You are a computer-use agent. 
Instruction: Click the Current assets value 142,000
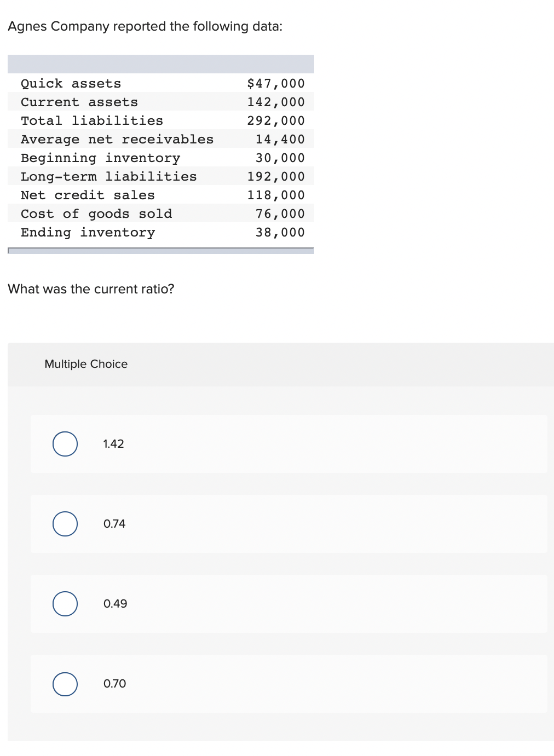tap(276, 102)
